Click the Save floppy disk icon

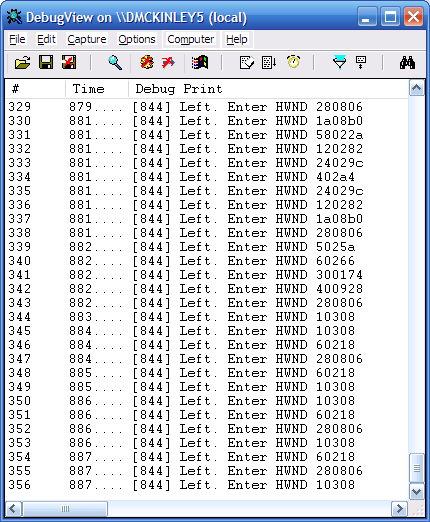(x=46, y=62)
